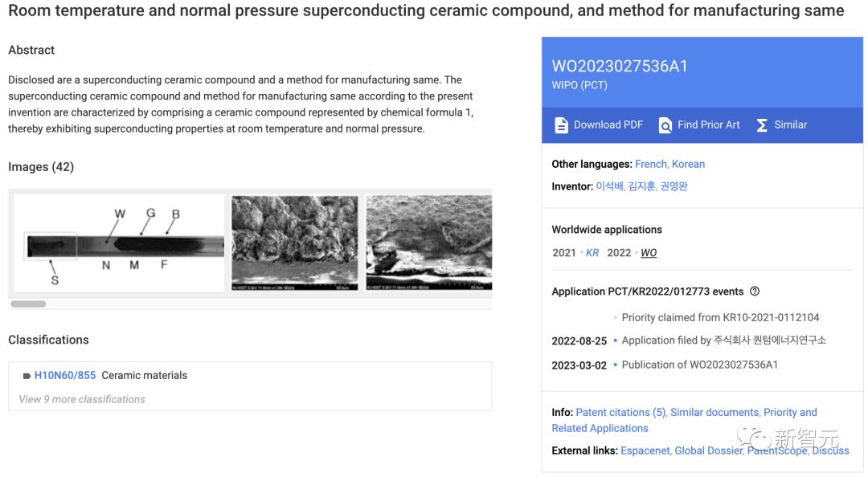Open Similar documents link
This screenshot has height=477, width=868.
click(x=714, y=412)
